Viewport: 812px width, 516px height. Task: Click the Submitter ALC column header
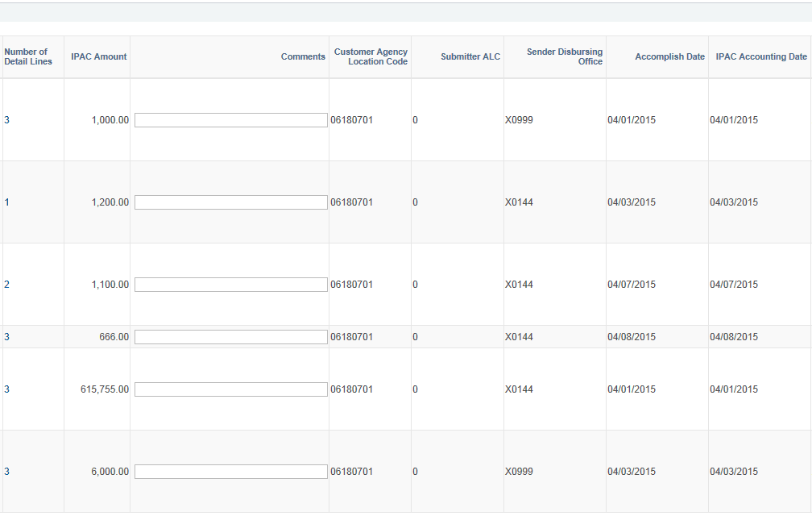point(470,56)
